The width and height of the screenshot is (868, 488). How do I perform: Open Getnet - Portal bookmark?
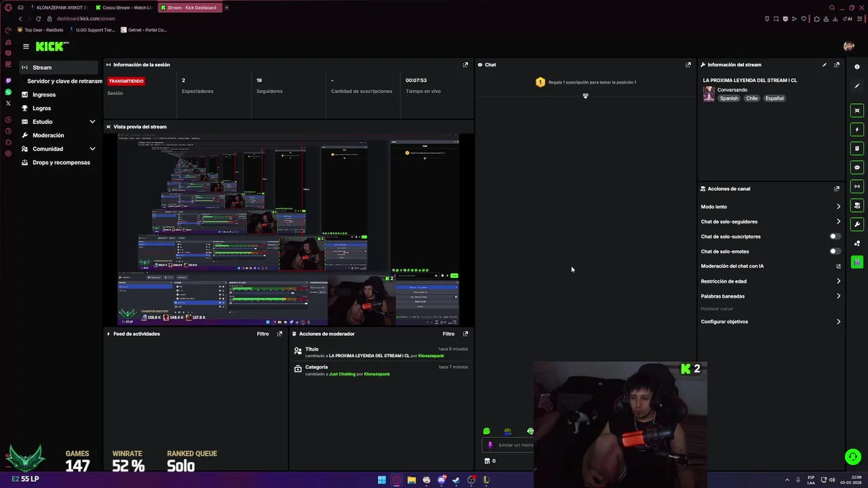pos(144,30)
